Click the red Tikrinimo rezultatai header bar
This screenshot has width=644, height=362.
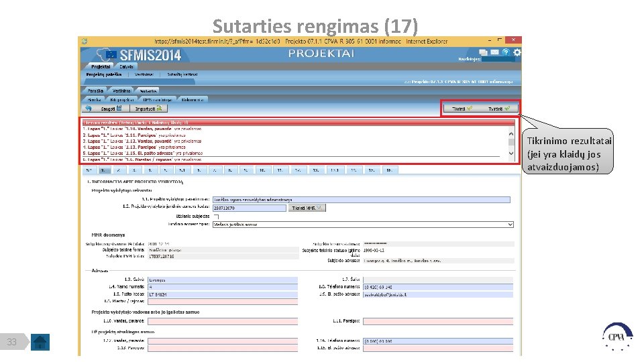click(299, 122)
